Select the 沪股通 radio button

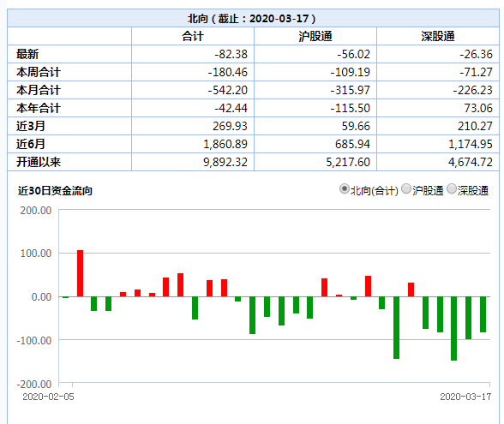click(406, 188)
